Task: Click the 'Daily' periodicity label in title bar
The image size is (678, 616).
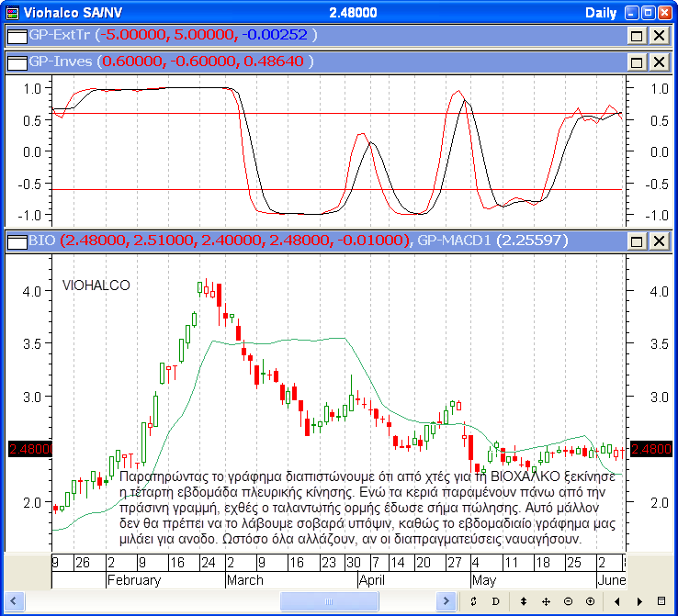Action: tap(601, 13)
